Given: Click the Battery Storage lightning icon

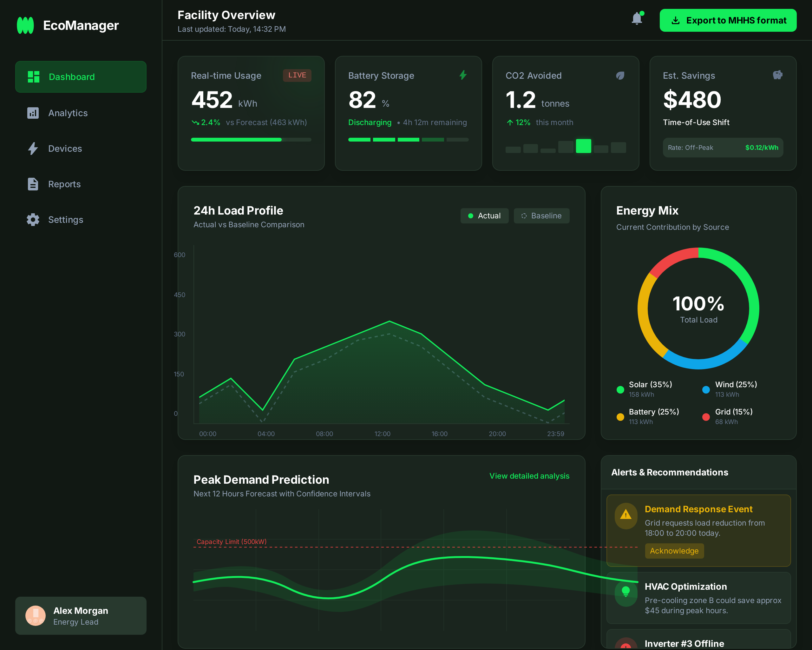Looking at the screenshot, I should coord(463,75).
